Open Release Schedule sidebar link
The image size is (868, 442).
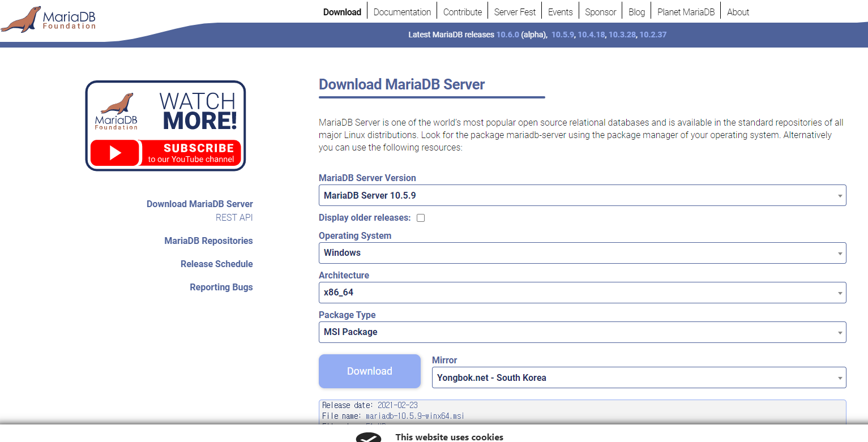[x=217, y=264]
